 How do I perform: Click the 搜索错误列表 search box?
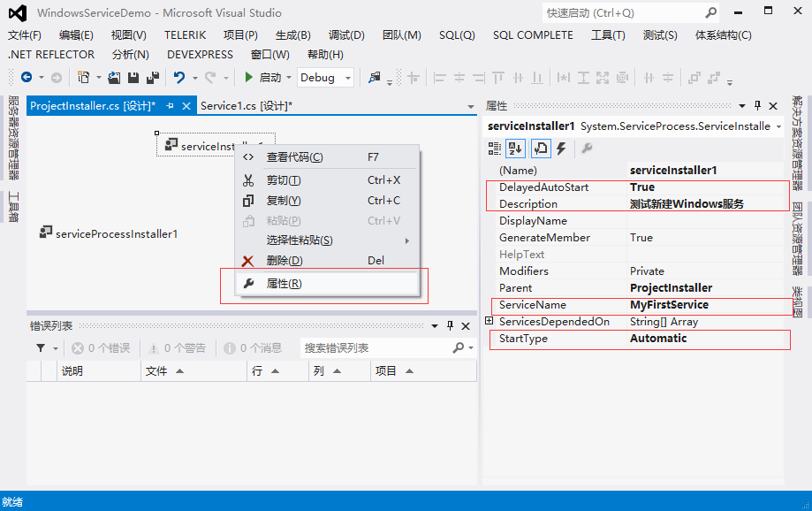point(376,348)
